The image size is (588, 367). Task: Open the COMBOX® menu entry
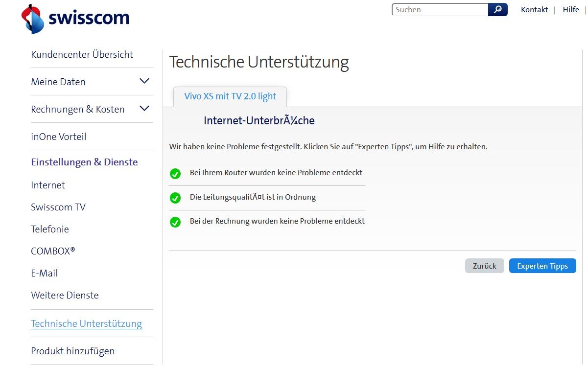coord(53,251)
